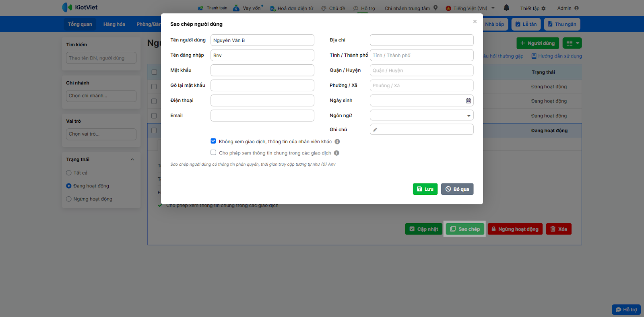Viewport: 644px width, 317px height.
Task: Click the search by user name field
Action: tap(101, 58)
